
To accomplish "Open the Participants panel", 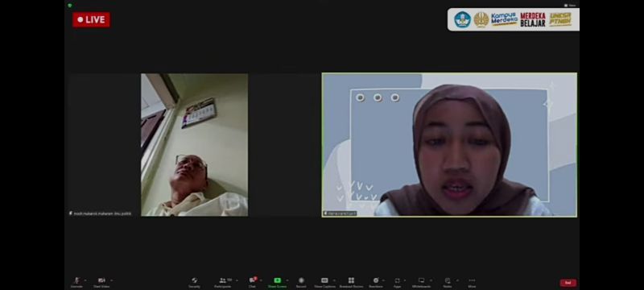I will click(223, 282).
